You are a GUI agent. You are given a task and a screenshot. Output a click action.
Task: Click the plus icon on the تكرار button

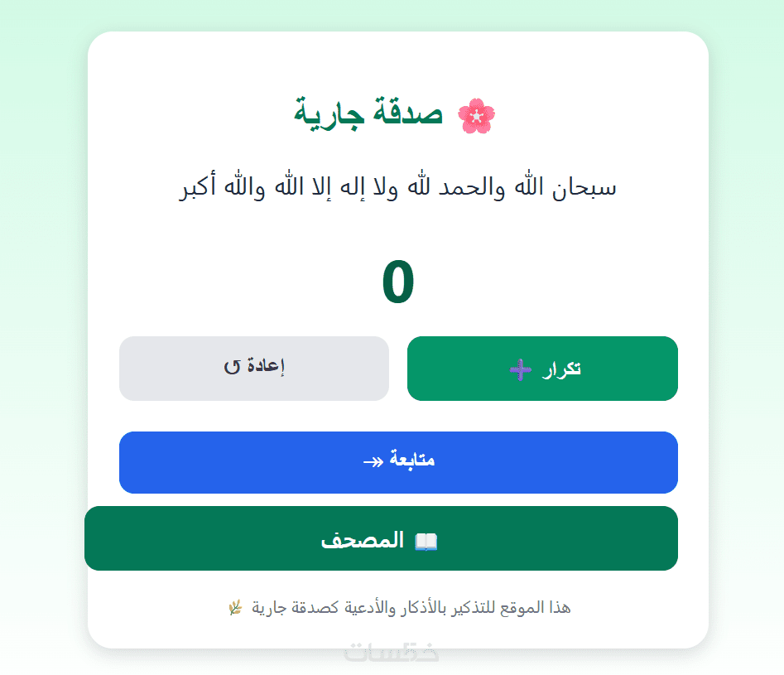click(x=520, y=370)
